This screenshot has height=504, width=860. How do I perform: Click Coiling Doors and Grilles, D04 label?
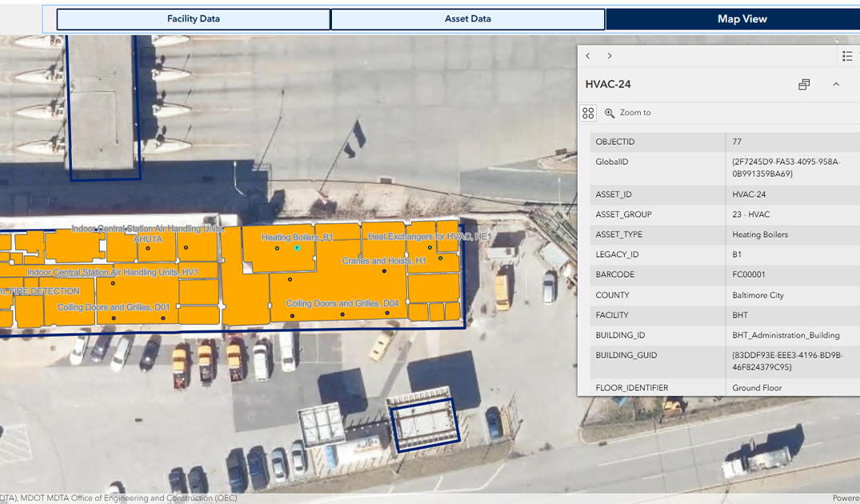(342, 303)
